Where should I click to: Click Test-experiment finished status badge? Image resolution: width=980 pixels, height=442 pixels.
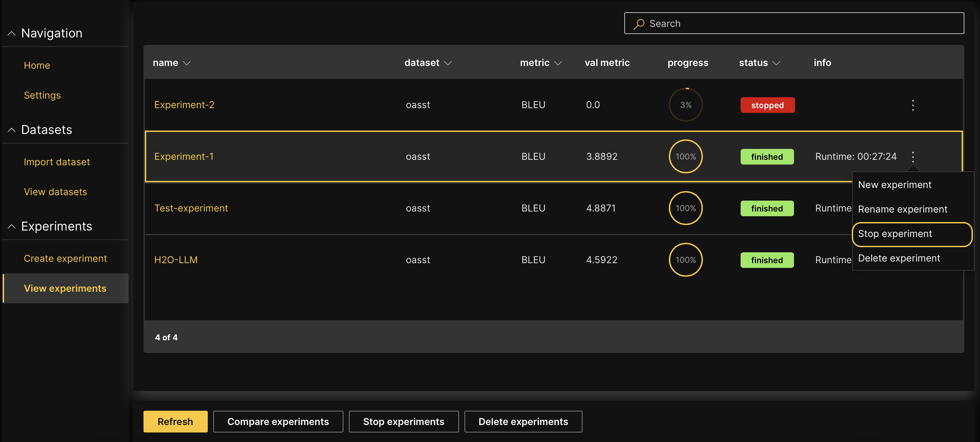[x=766, y=208]
